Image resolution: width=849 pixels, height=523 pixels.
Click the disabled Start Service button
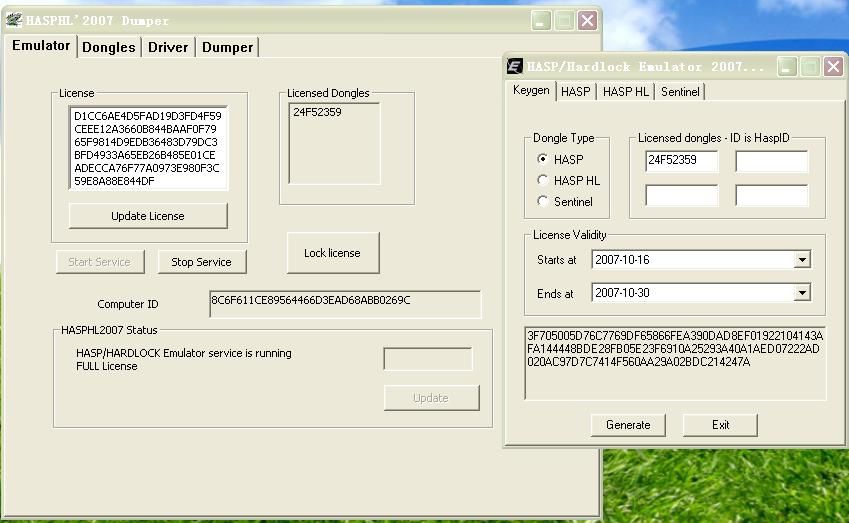tap(100, 262)
